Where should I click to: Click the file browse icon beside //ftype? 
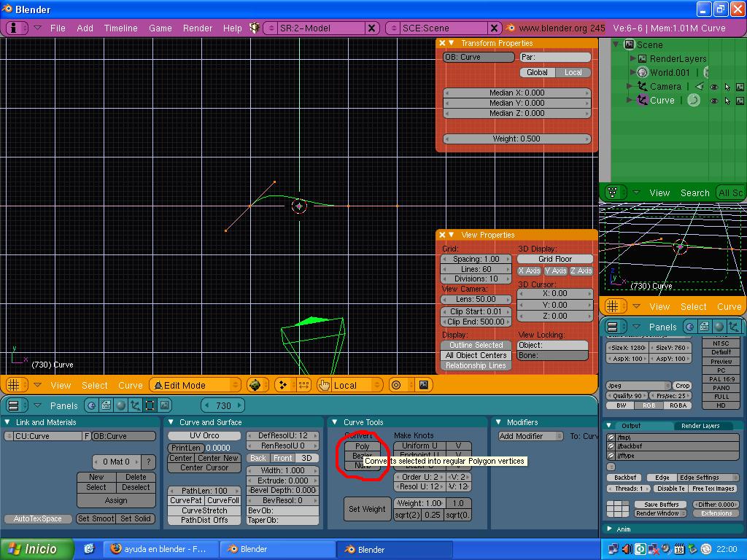pos(611,456)
